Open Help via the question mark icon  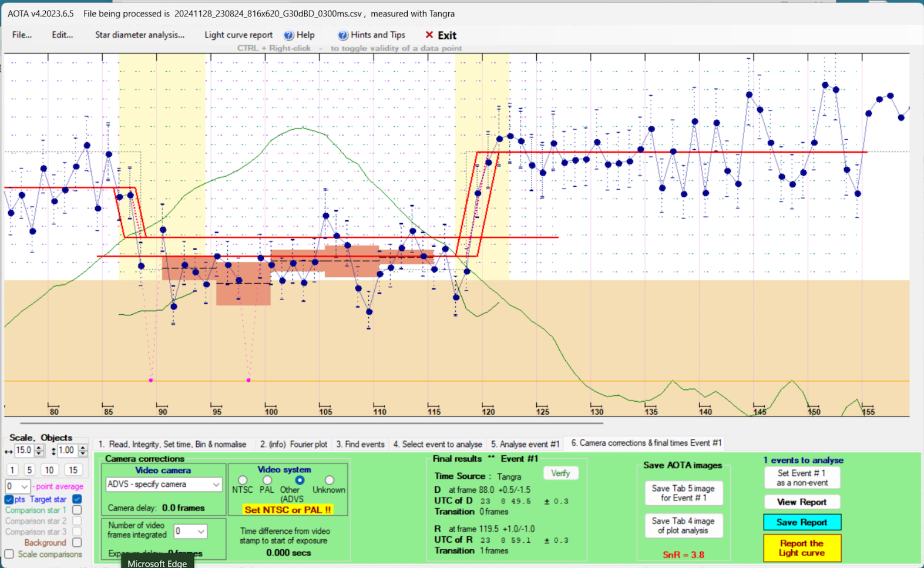tap(288, 35)
